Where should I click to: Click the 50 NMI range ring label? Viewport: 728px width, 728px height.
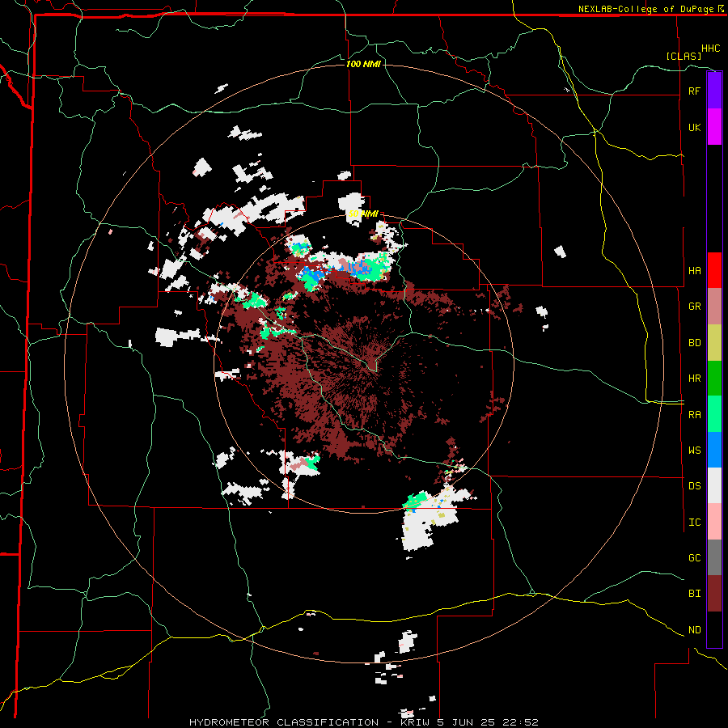tap(363, 214)
